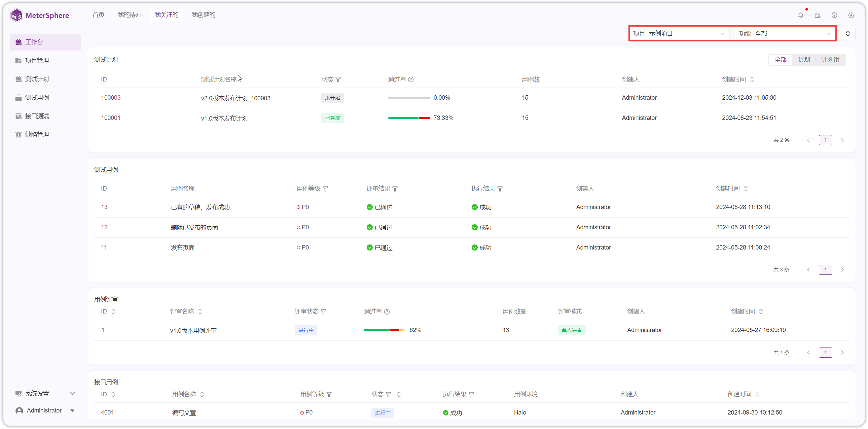Viewport: 868px width, 429px height.
Task: Open the 功能 全部 dropdown
Action: tap(785, 33)
